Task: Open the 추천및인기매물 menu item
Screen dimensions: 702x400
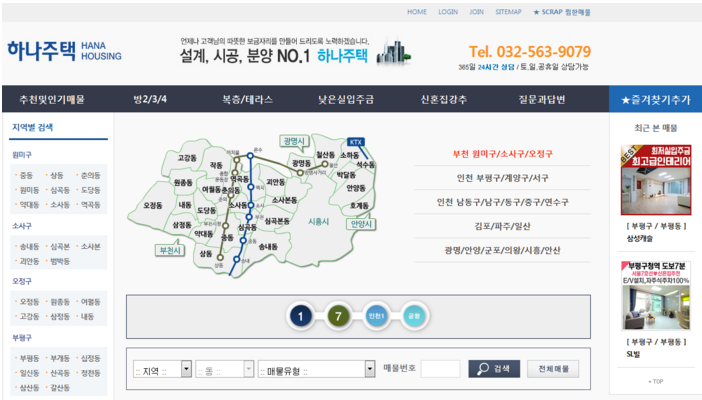Action: [51, 100]
